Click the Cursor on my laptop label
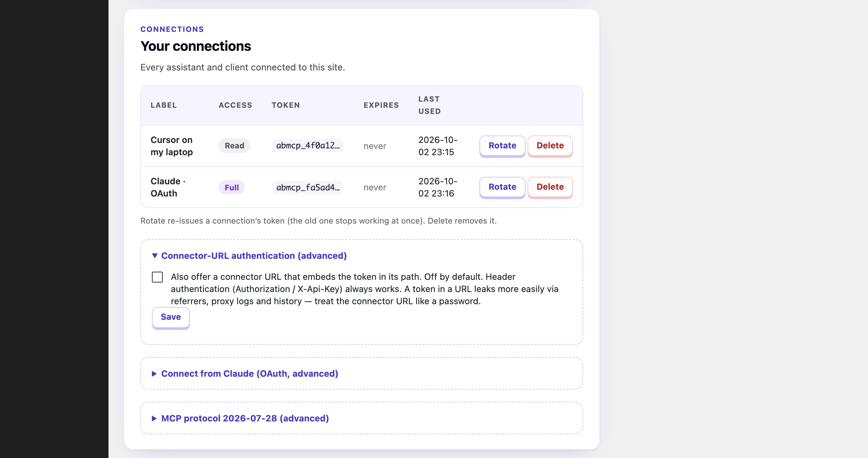The height and width of the screenshot is (458, 868). click(172, 146)
